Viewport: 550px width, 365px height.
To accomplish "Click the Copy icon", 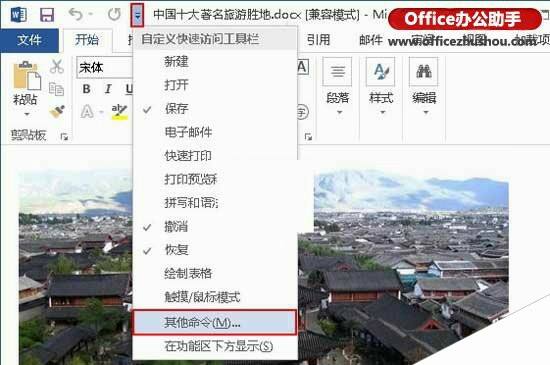I will [56, 89].
